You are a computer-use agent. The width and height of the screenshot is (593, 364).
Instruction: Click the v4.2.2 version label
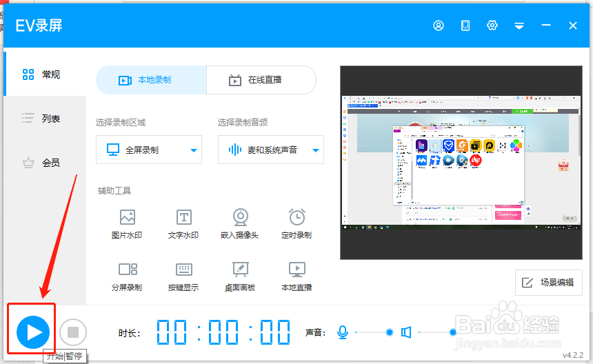coord(572,355)
